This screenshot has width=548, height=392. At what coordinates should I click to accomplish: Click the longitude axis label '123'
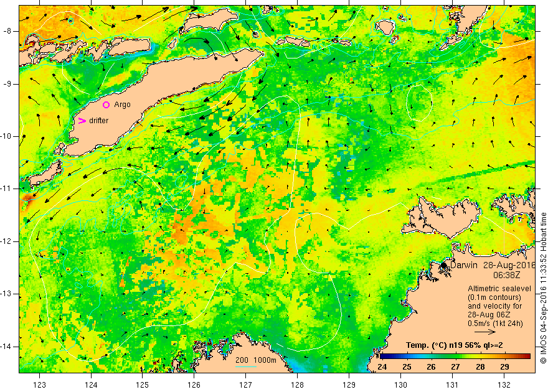[39, 385]
